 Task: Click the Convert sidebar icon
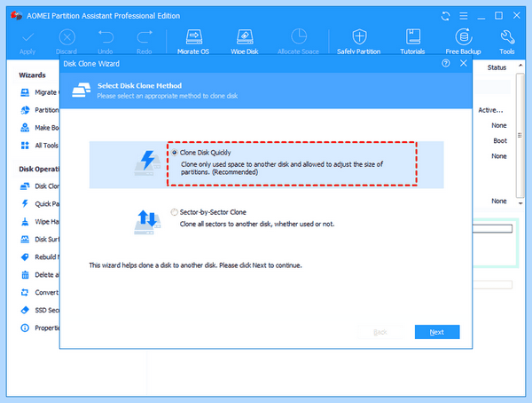25,292
